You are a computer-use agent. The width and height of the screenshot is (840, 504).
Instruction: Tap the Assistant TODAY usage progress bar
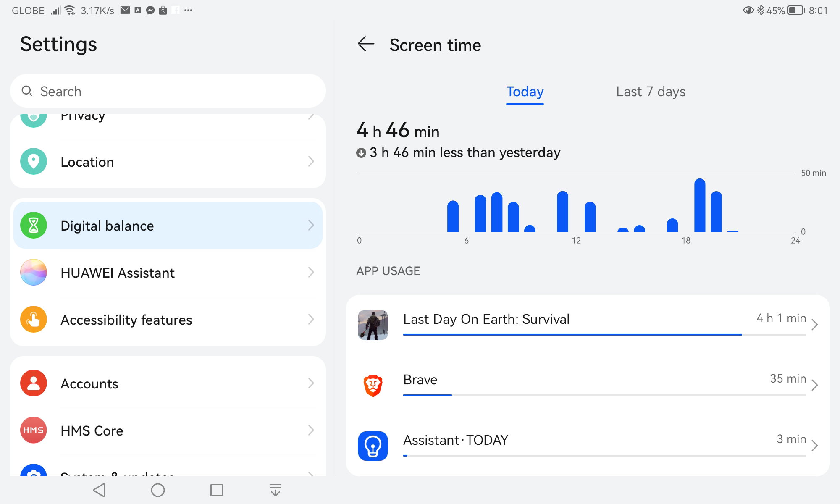(x=605, y=456)
